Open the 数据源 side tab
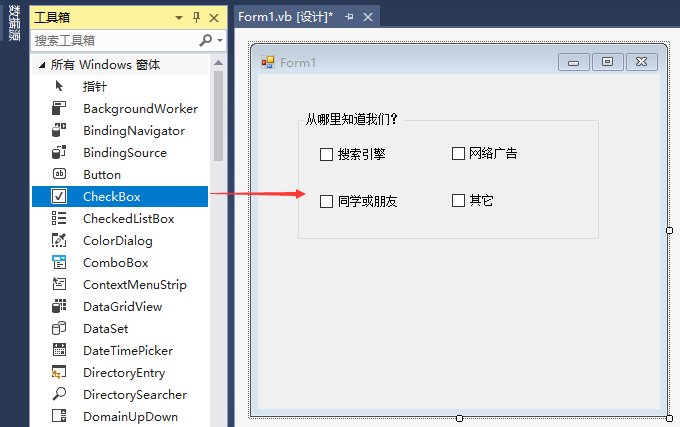This screenshot has height=427, width=680. 14,23
